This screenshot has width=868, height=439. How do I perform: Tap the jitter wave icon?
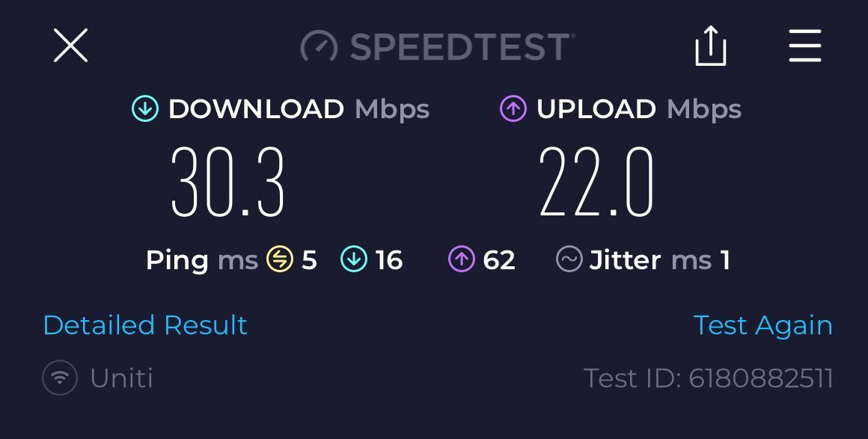coord(569,259)
